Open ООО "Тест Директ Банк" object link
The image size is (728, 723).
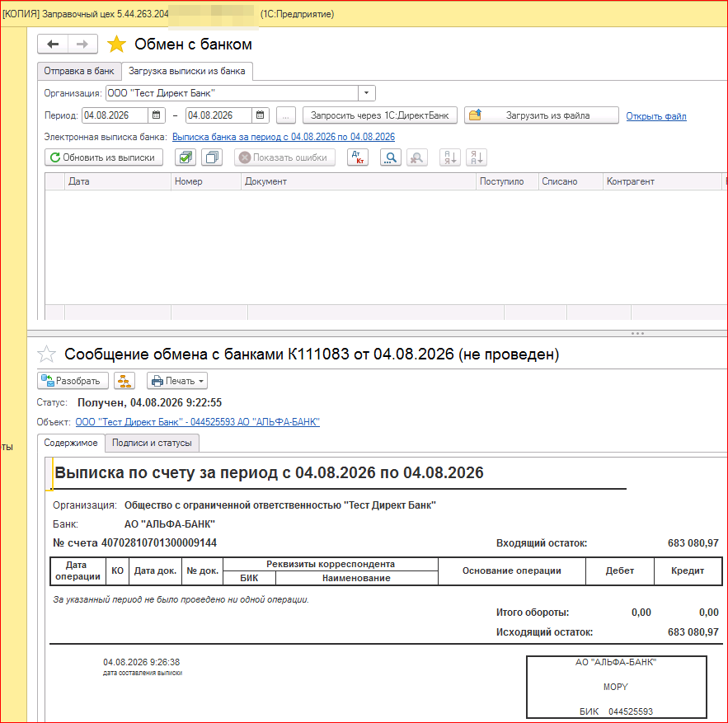197,422
